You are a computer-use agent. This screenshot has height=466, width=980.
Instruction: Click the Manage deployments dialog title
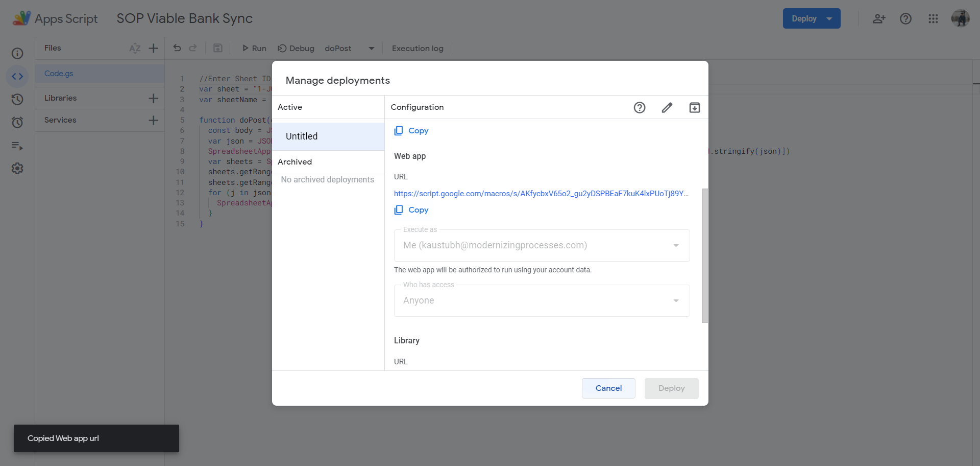[337, 80]
